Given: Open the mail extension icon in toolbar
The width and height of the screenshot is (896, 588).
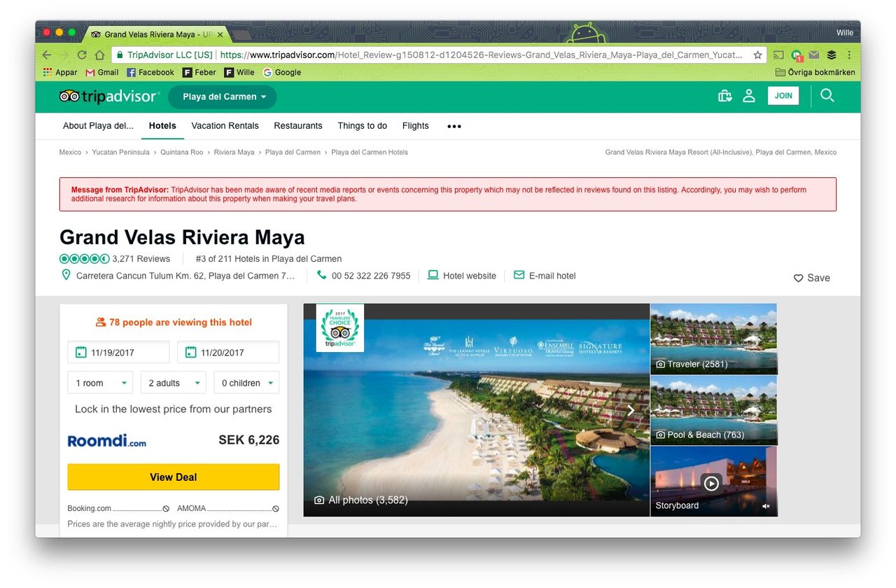Looking at the screenshot, I should 814,55.
